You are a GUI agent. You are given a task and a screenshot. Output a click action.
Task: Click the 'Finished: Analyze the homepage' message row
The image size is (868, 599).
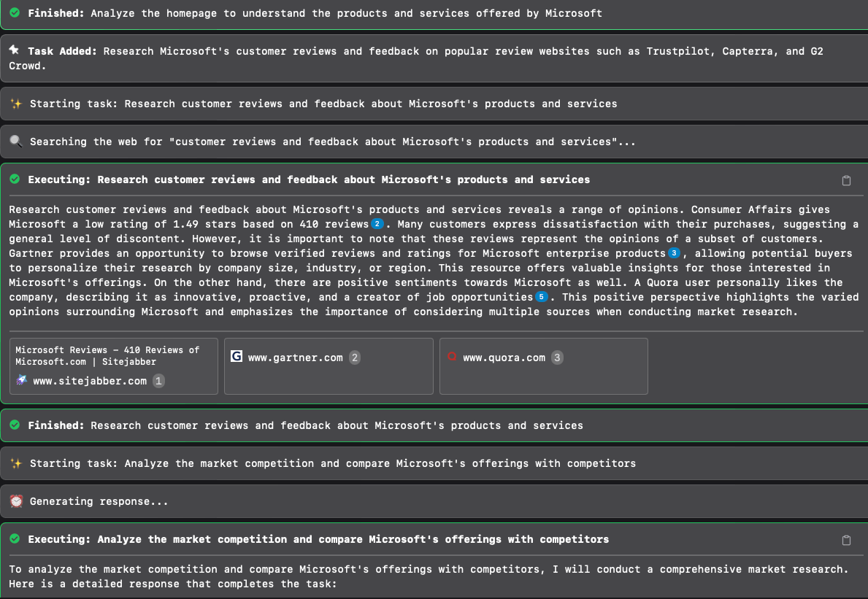(434, 14)
